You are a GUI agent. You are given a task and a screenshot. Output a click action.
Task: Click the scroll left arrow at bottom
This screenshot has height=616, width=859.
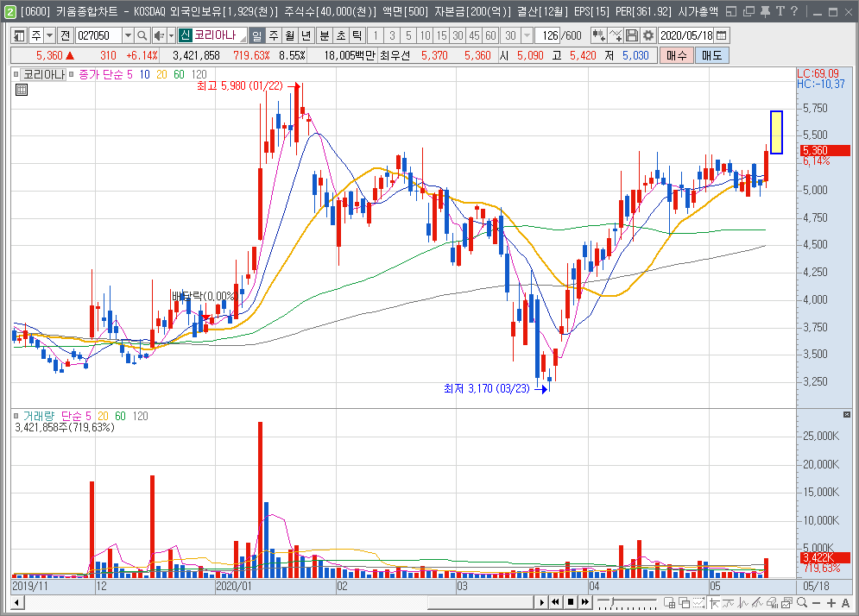point(17,603)
